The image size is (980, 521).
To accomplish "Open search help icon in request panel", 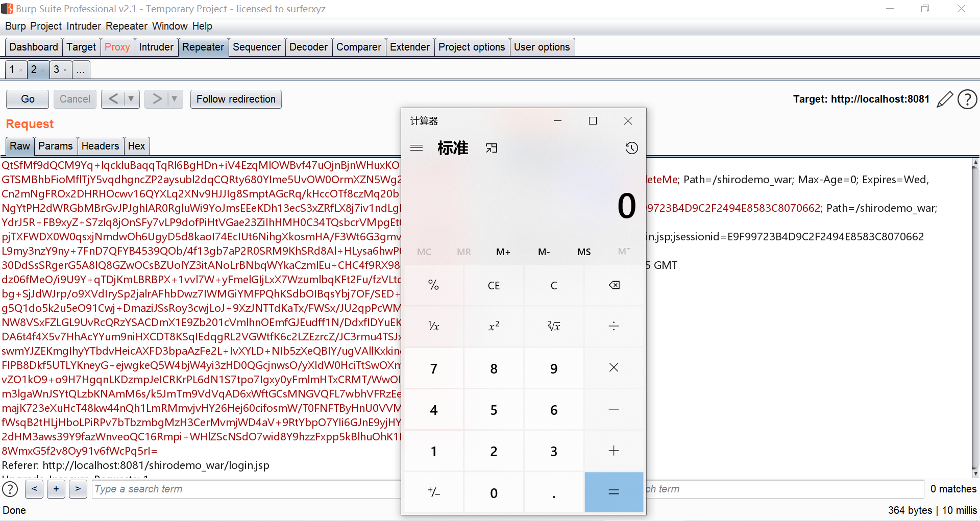I will (x=10, y=489).
